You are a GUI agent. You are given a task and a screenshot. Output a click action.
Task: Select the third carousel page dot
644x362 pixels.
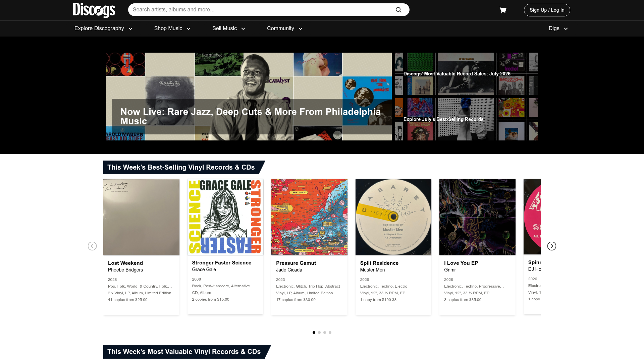coord(325,333)
